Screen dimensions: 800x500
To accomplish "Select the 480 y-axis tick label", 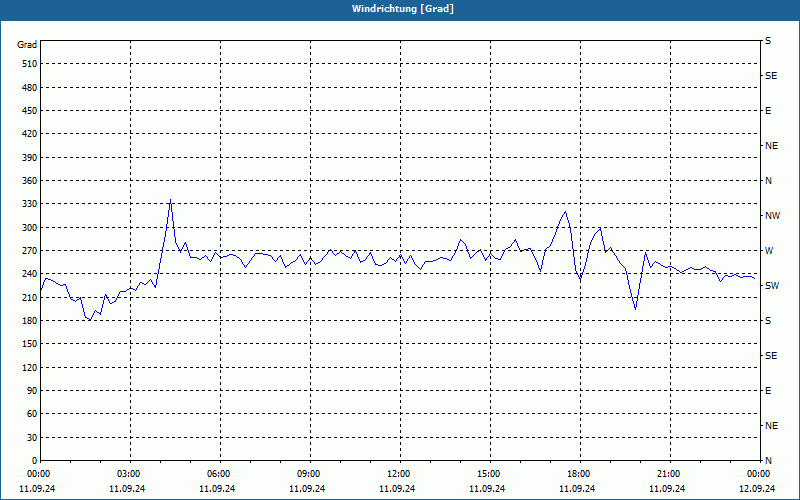I will (x=30, y=87).
